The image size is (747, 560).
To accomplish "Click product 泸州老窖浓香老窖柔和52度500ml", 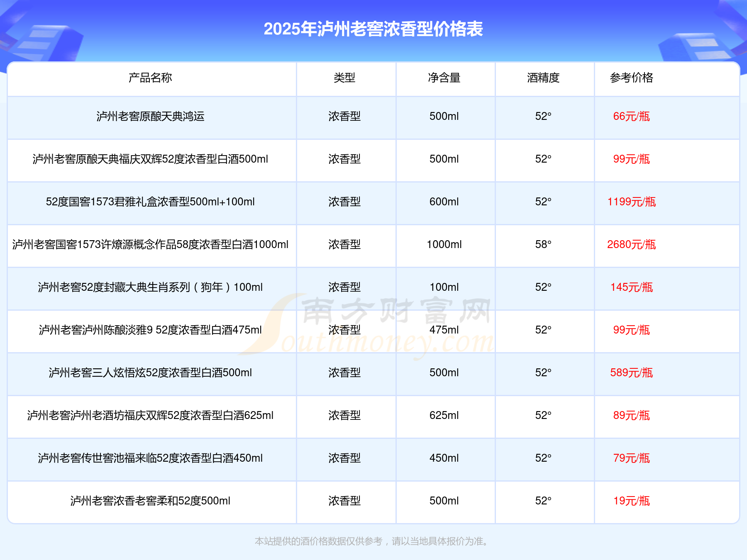I will click(x=150, y=501).
